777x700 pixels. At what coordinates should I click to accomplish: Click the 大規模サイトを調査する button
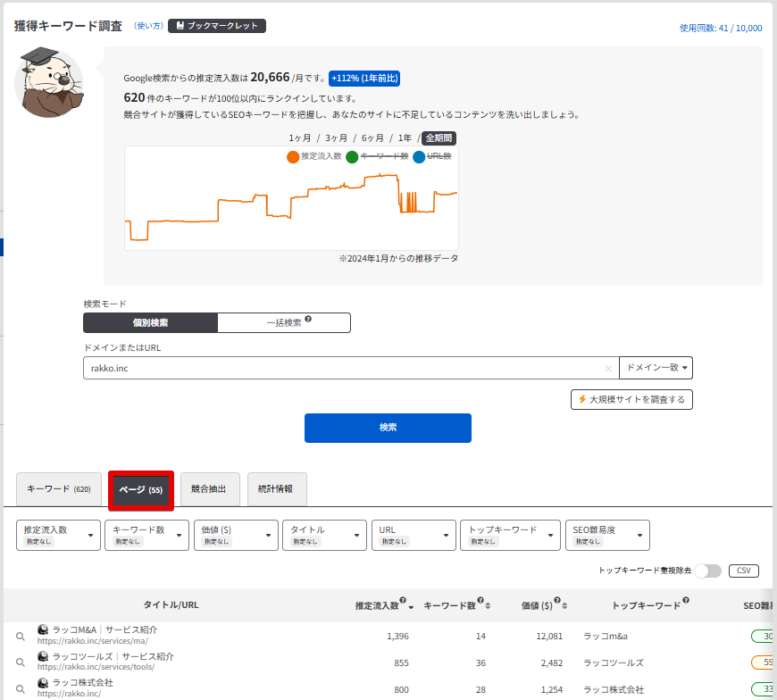click(631, 399)
